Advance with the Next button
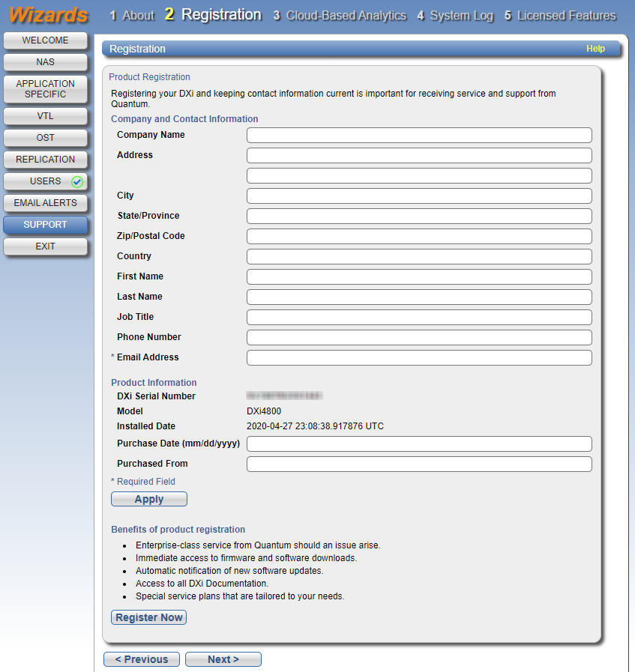 tap(223, 659)
